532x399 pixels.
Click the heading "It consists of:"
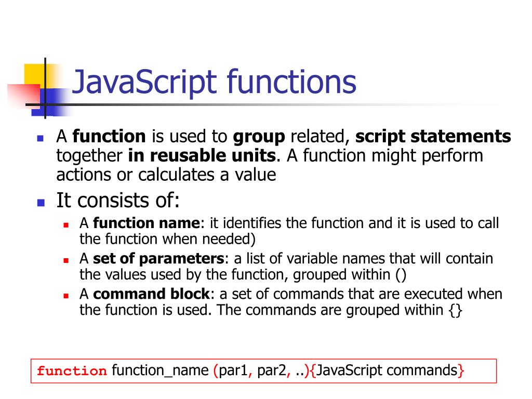(x=118, y=200)
